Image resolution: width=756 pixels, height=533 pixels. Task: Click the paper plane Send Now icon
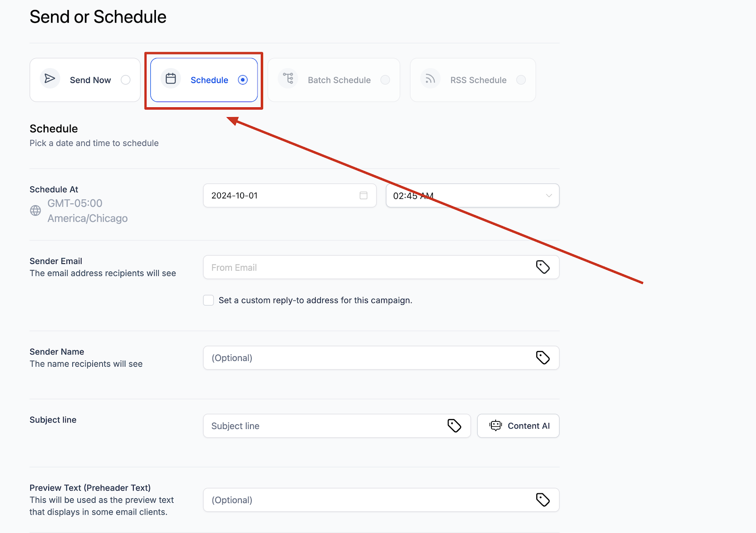pyautogui.click(x=50, y=78)
